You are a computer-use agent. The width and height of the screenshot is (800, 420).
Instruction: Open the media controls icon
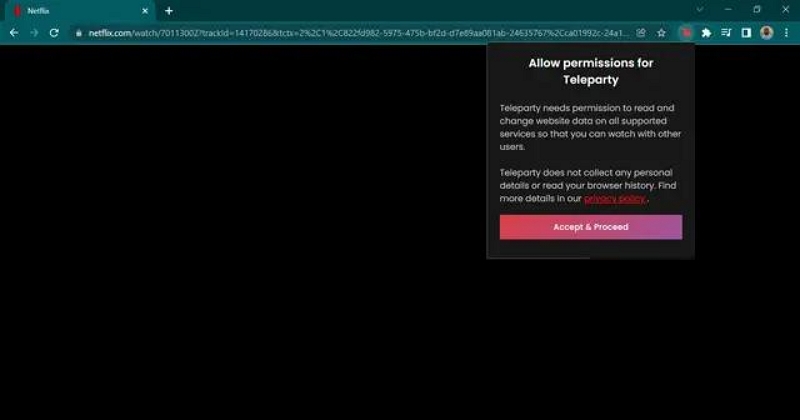(x=726, y=33)
